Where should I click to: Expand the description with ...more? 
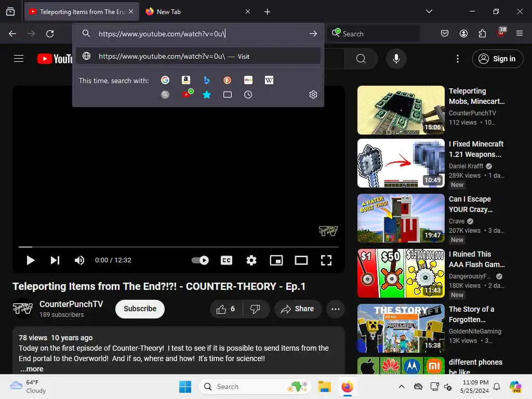[32, 369]
